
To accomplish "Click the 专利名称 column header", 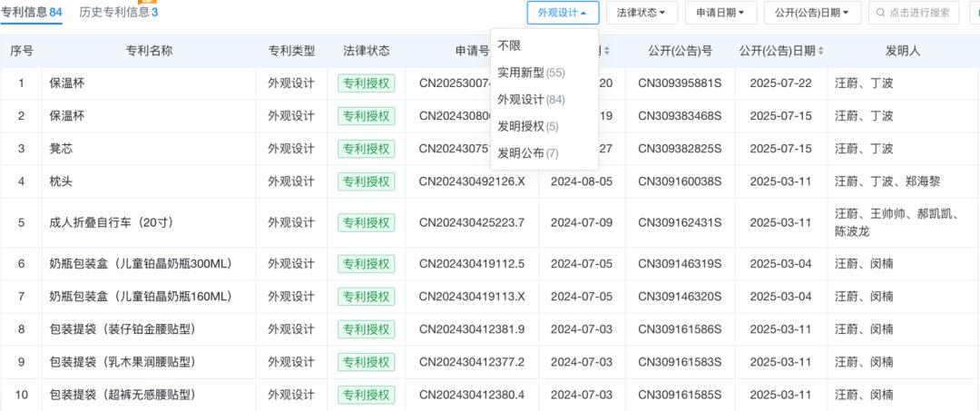I will (149, 51).
